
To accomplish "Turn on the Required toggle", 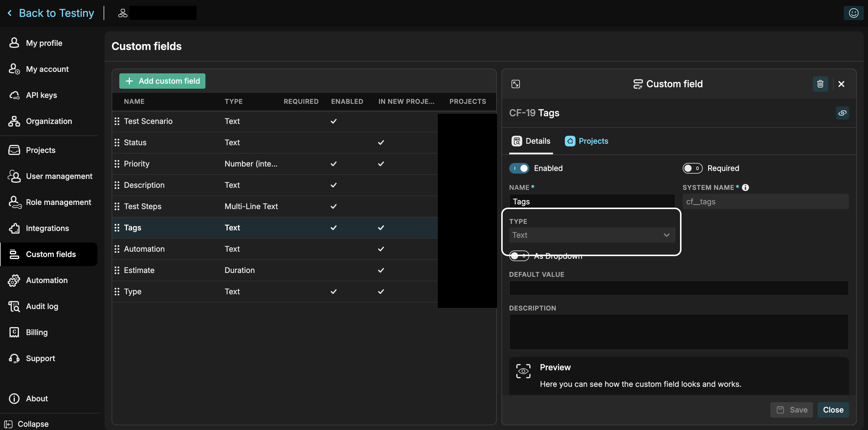I will [x=692, y=168].
